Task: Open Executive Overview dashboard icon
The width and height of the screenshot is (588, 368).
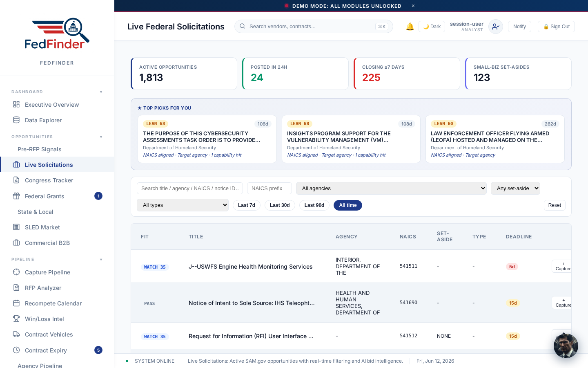Action: pyautogui.click(x=16, y=104)
